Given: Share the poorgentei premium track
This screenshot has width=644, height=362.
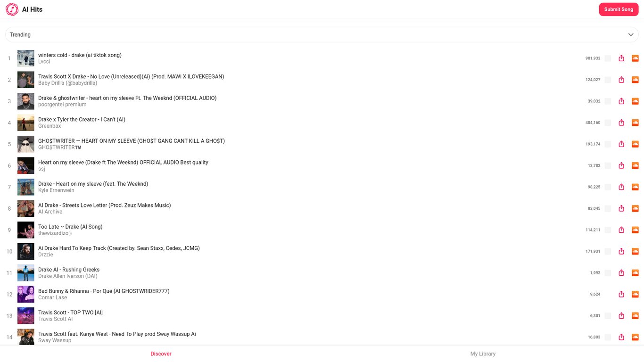Looking at the screenshot, I should tap(621, 101).
